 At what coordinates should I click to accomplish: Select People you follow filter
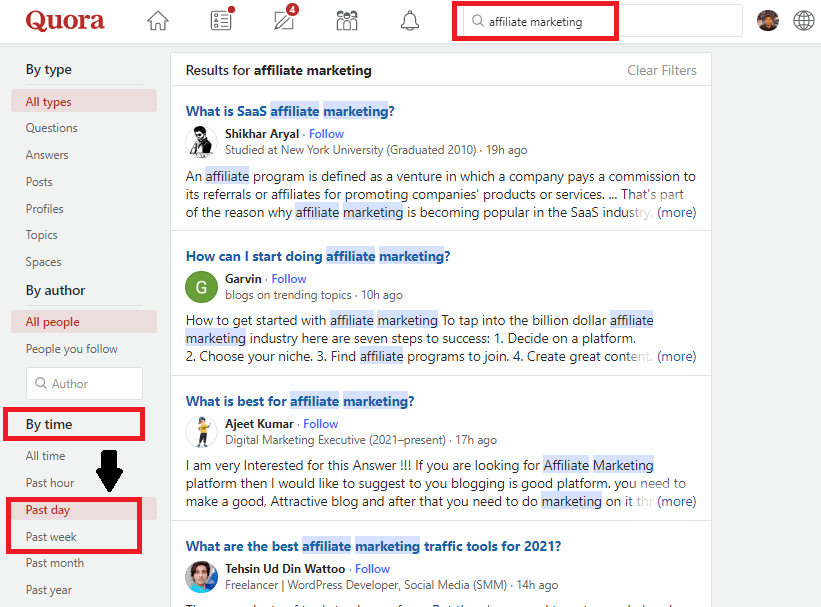[x=72, y=349]
